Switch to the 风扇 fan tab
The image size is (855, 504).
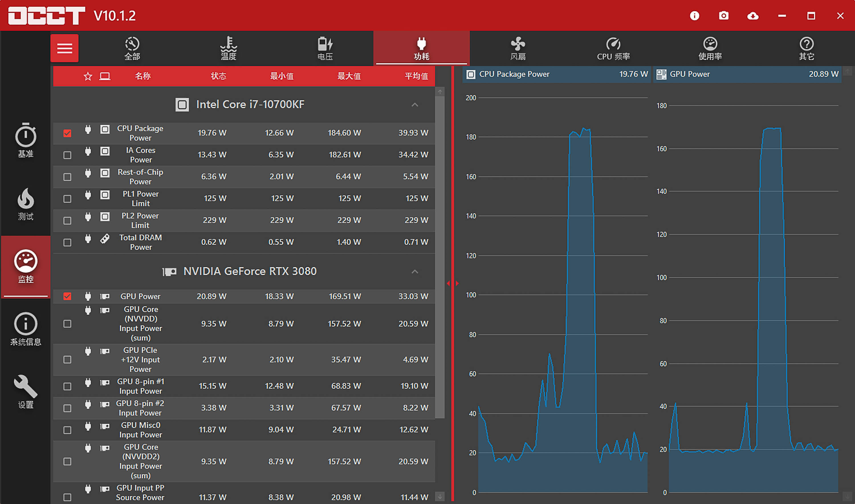(518, 48)
